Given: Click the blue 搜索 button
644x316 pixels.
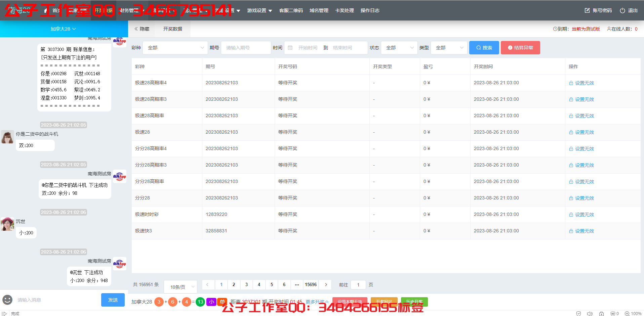Looking at the screenshot, I should [x=484, y=48].
